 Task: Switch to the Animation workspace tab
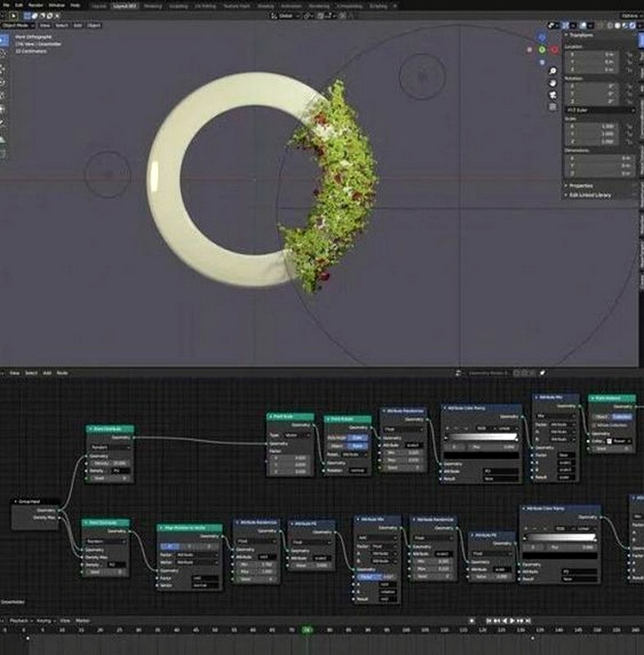click(290, 5)
